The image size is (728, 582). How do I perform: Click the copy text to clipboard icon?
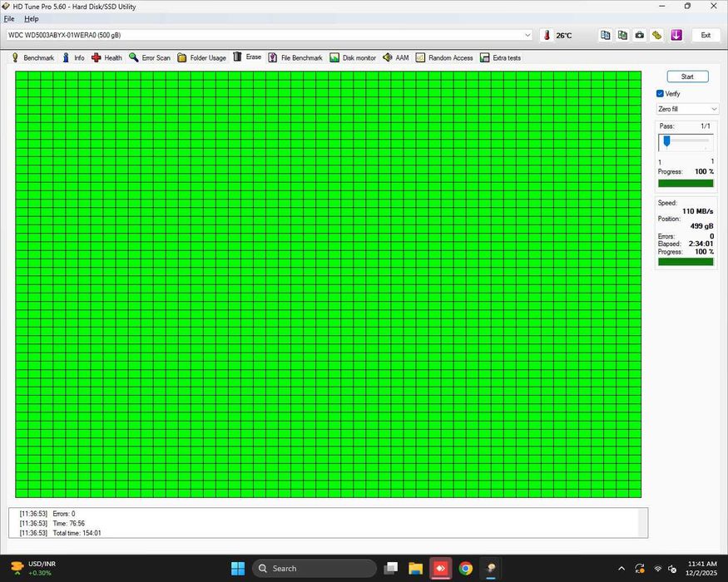(605, 35)
